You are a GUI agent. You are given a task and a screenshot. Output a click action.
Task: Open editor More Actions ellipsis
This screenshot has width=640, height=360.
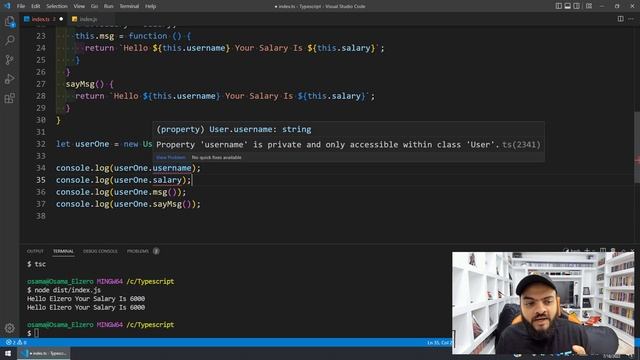[631, 19]
